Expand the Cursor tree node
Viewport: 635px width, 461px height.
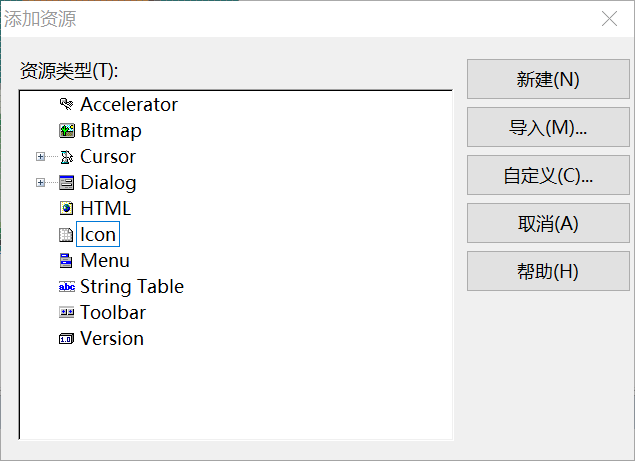tap(41, 157)
